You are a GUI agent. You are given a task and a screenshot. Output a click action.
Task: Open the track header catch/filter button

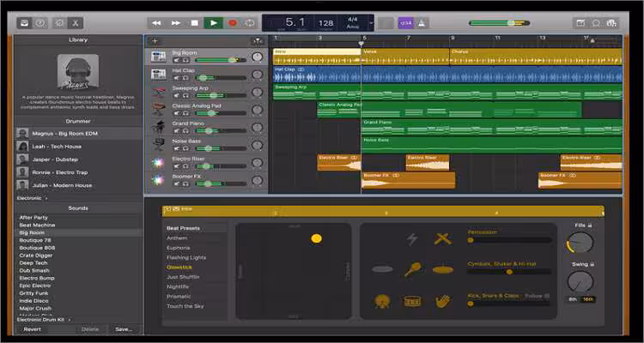coord(257,40)
